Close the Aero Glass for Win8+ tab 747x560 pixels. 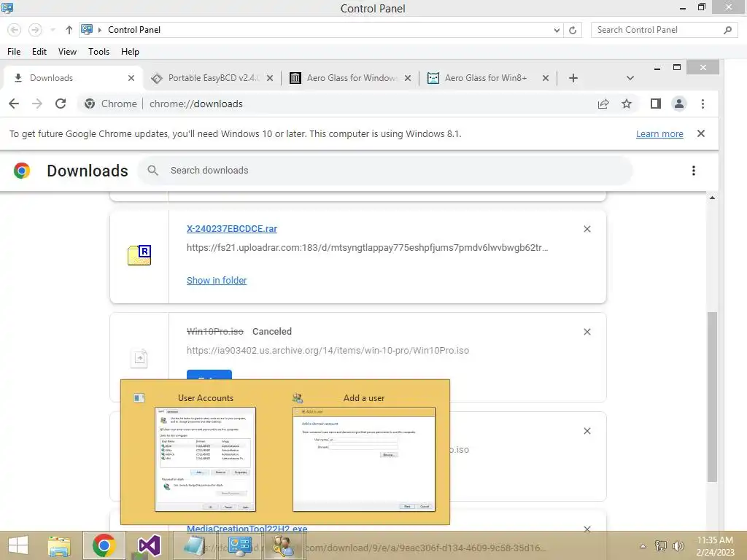click(x=546, y=78)
